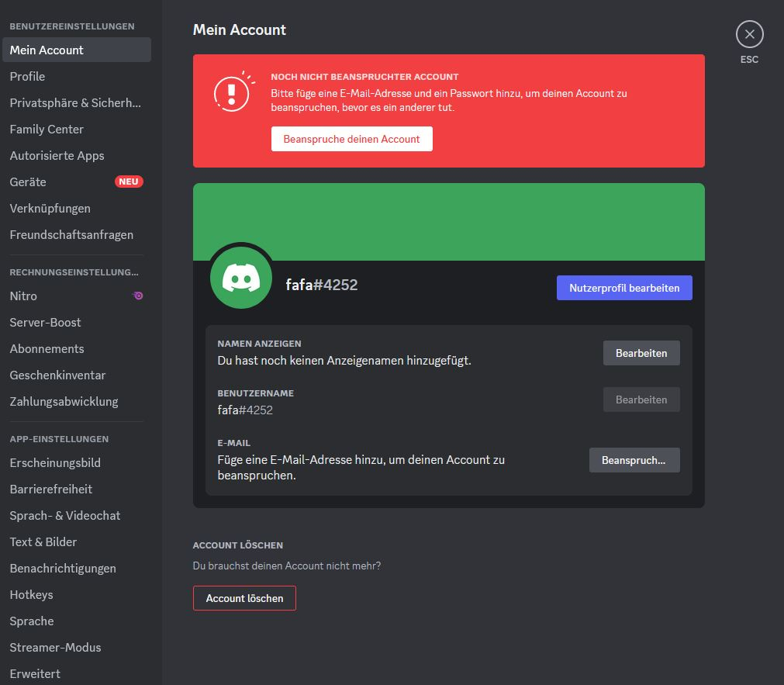Image resolution: width=784 pixels, height=685 pixels.
Task: Click 'Du hast noch keinen Anzeigenamen hinzugefügt.'
Action: coord(344,360)
